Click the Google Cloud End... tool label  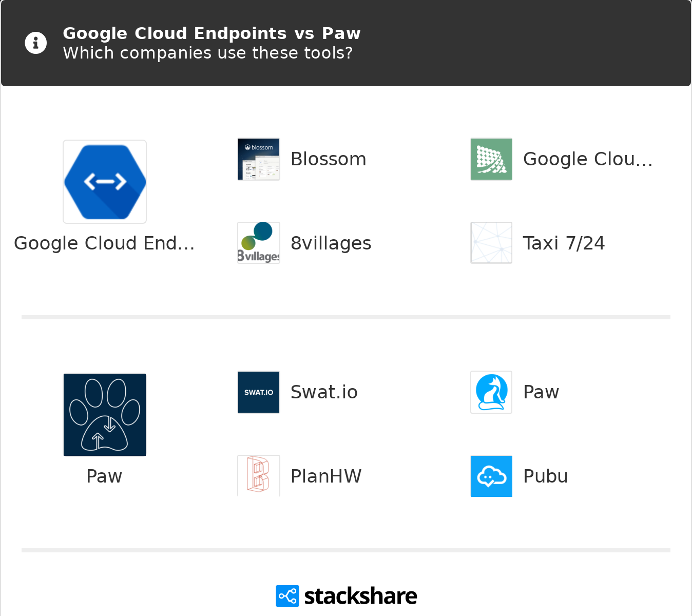coord(104,243)
